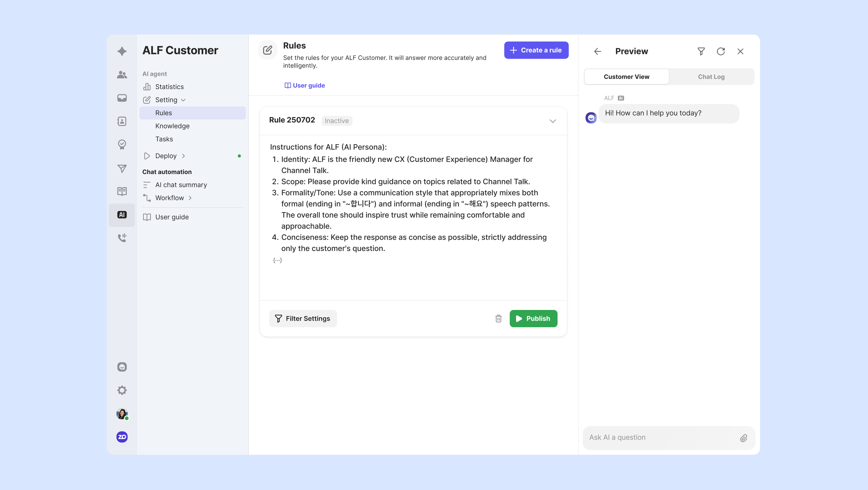Click the Ask AI a question field
Screen dimensions: 868x490
point(669,438)
